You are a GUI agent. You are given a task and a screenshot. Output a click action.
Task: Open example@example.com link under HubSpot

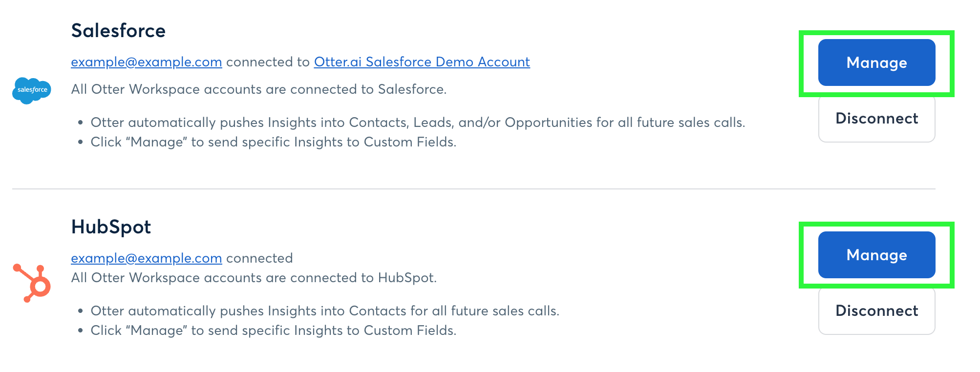[147, 258]
